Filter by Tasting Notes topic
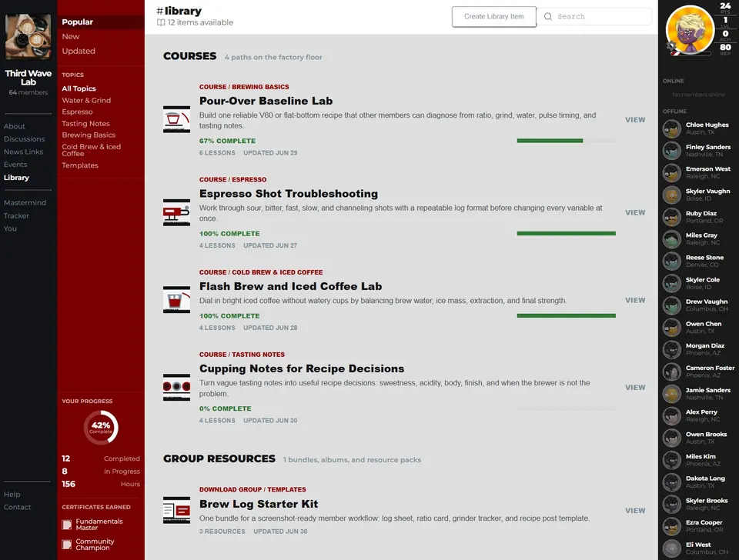The width and height of the screenshot is (739, 560). pyautogui.click(x=85, y=123)
